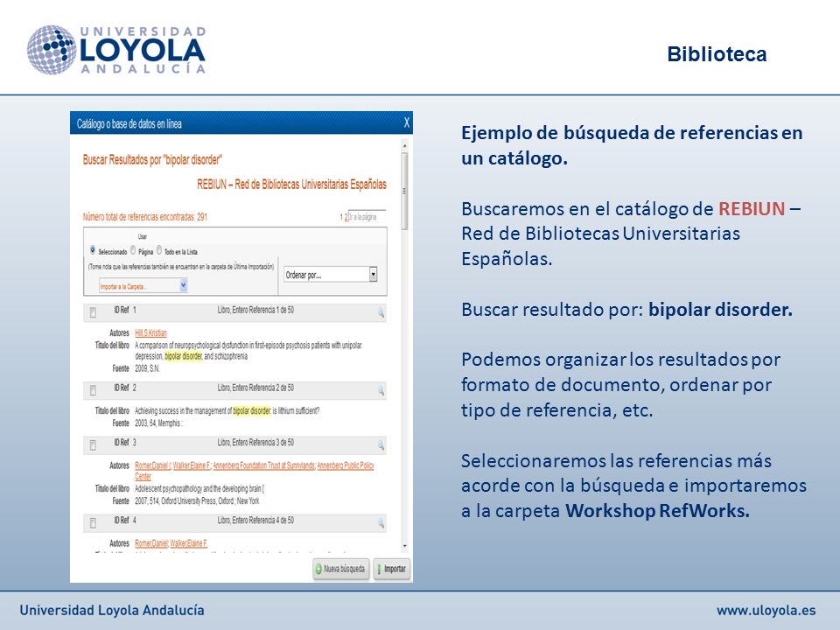Click the Nueva búsqueda button
The width and height of the screenshot is (840, 630).
click(x=340, y=569)
